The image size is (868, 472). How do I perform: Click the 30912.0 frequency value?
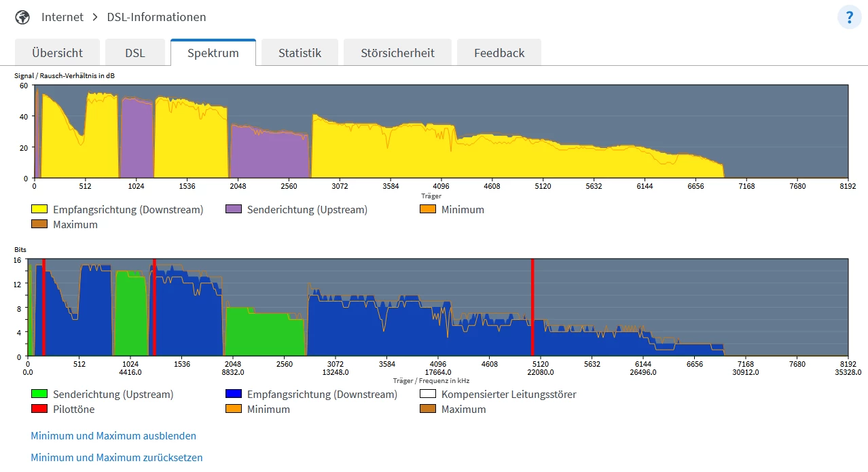746,372
